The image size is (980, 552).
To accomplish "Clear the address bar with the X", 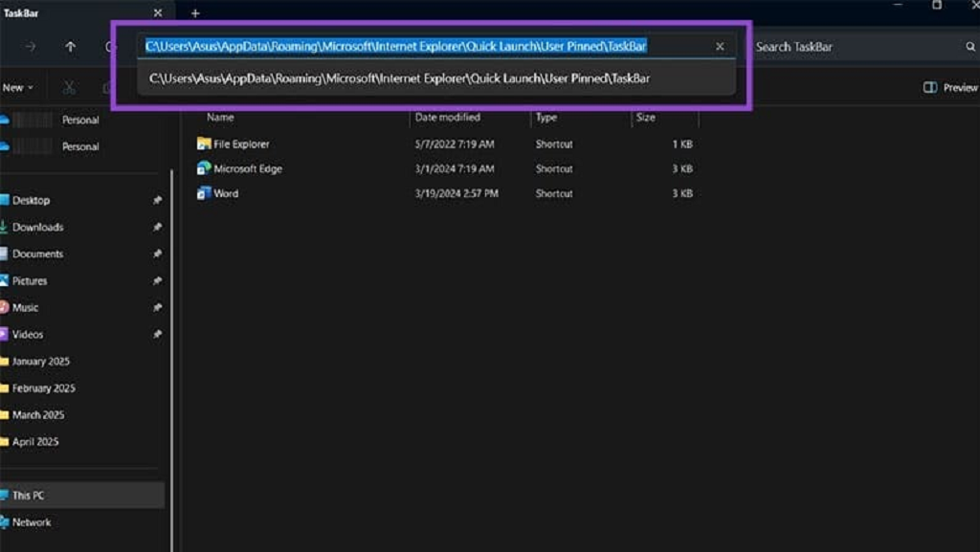I will coord(720,46).
